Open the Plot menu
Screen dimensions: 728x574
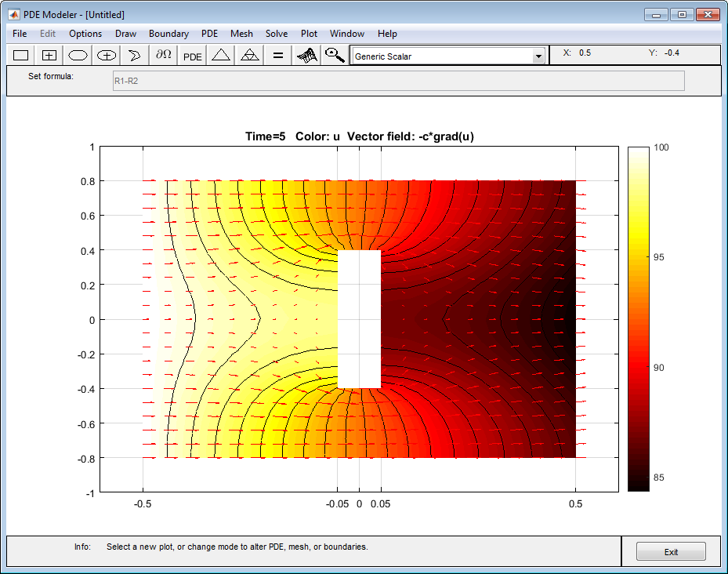pyautogui.click(x=309, y=34)
